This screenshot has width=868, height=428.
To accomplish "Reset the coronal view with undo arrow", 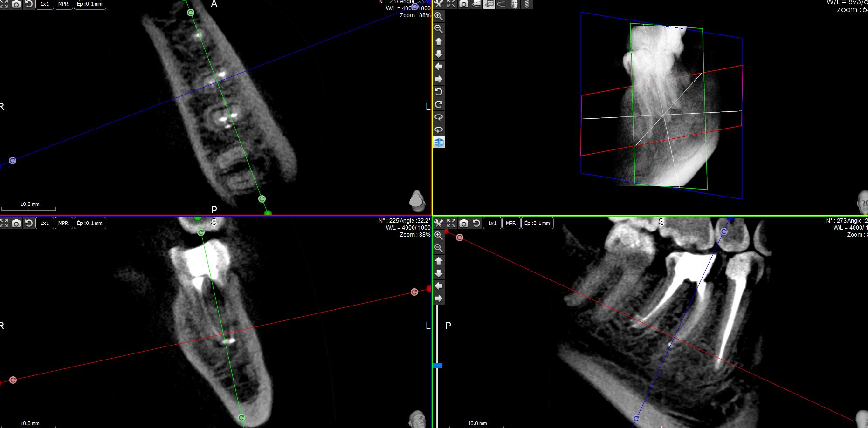I will (29, 223).
